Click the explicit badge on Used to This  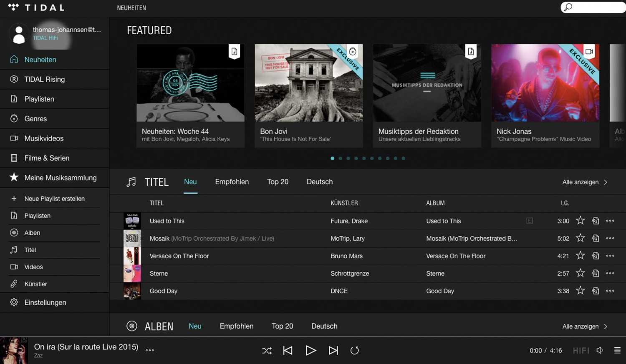coord(529,221)
